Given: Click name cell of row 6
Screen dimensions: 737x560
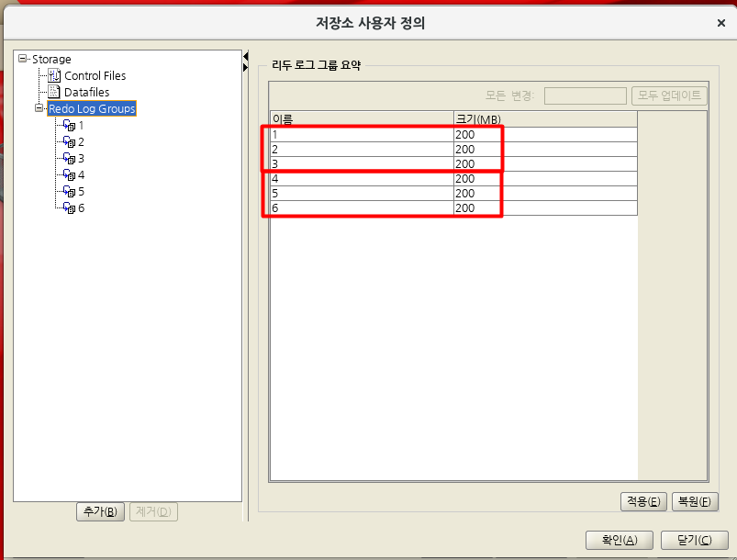Looking at the screenshot, I should click(362, 207).
